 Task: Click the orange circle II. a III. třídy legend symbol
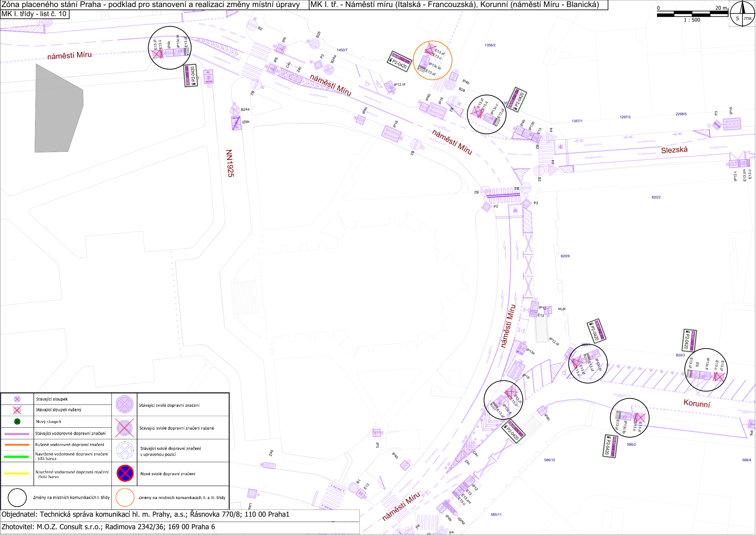pos(125,498)
